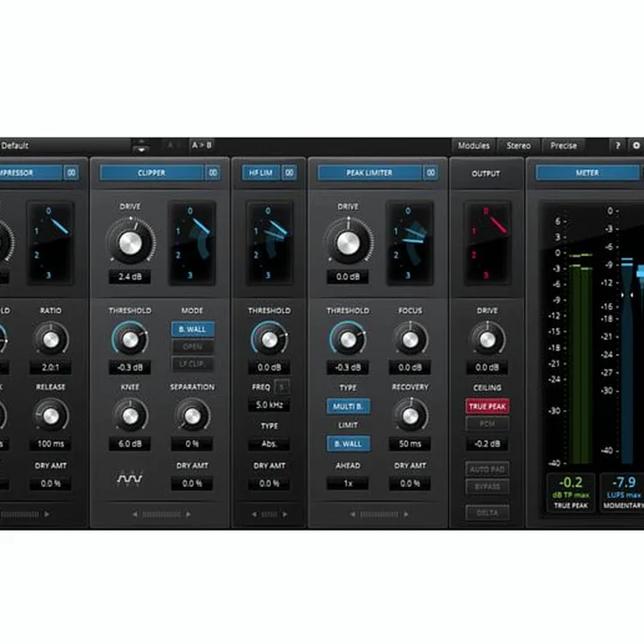This screenshot has height=644, width=644.
Task: Open the Default preset dropdown
Action: click(x=65, y=146)
